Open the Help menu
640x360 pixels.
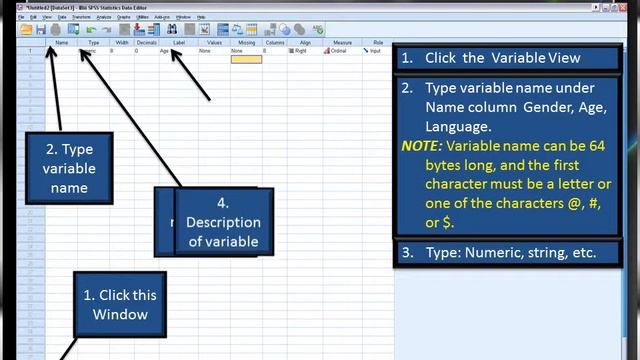point(201,18)
